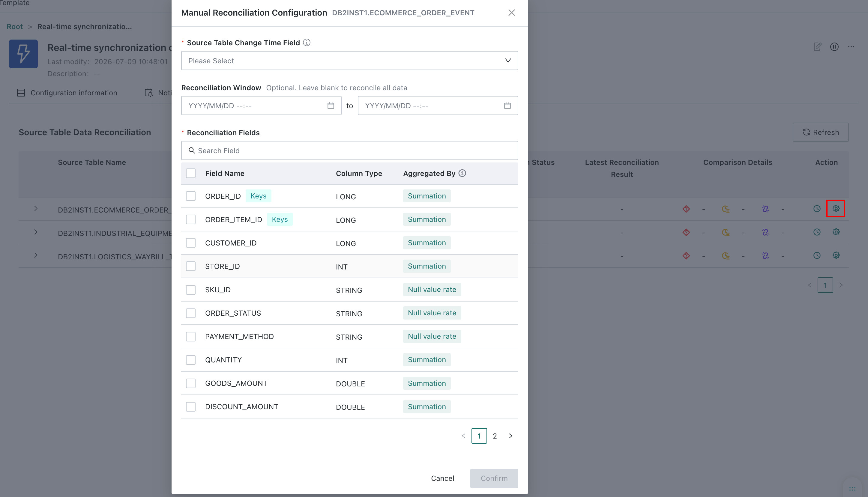
Task: Open Source Table Change Time Field dropdown
Action: (x=349, y=61)
